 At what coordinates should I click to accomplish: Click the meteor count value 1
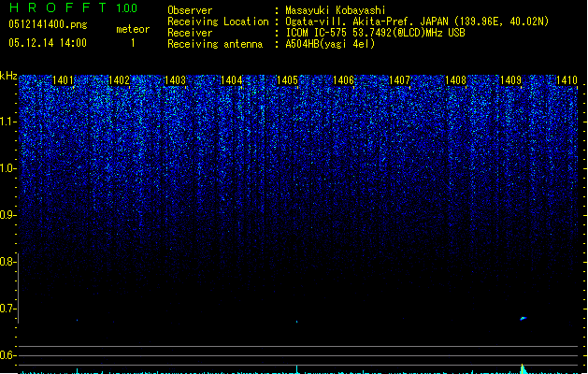tap(133, 43)
